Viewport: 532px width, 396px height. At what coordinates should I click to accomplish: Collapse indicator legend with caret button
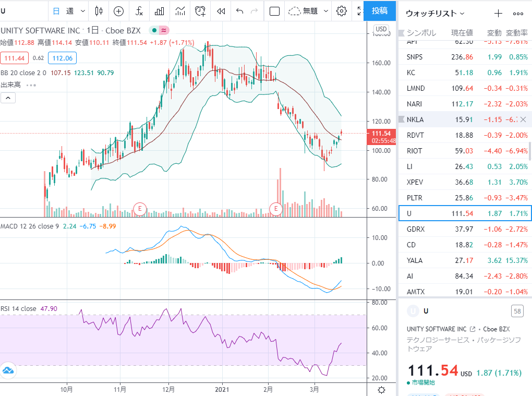[x=8, y=98]
